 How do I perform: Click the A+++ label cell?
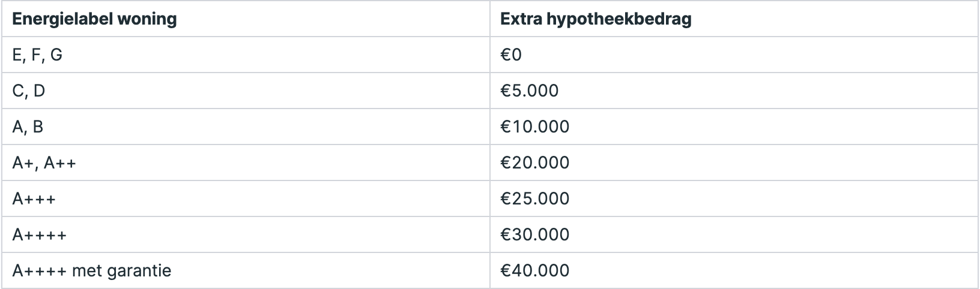245,198
